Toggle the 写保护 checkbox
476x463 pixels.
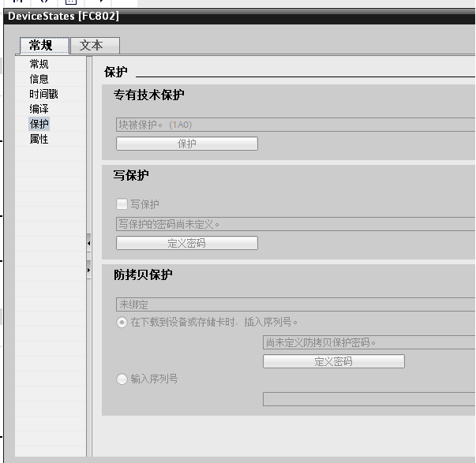click(122, 204)
